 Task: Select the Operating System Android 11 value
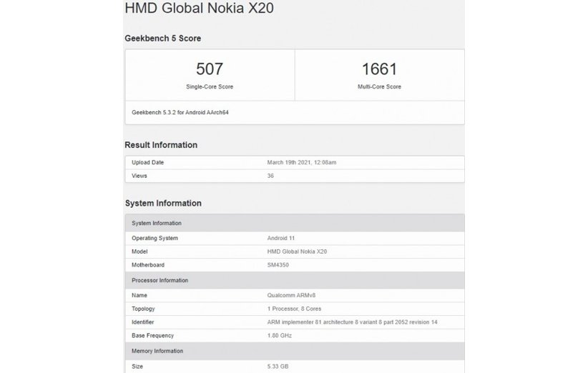pos(281,238)
